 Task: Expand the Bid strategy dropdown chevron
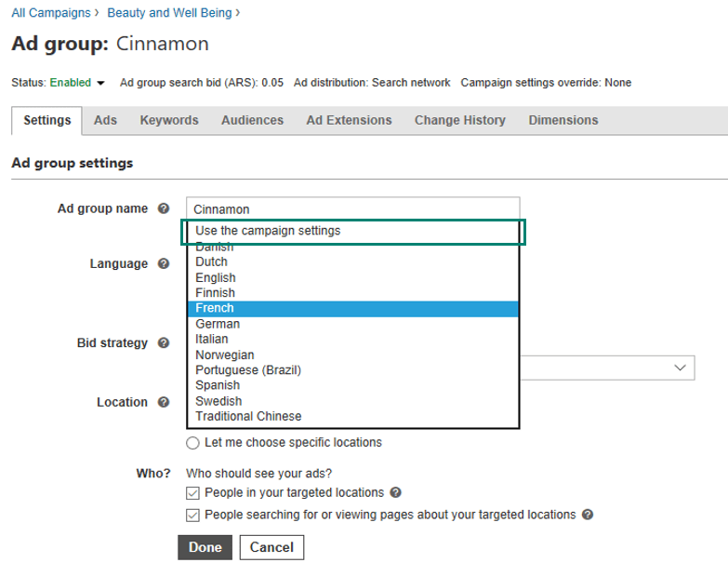point(681,368)
